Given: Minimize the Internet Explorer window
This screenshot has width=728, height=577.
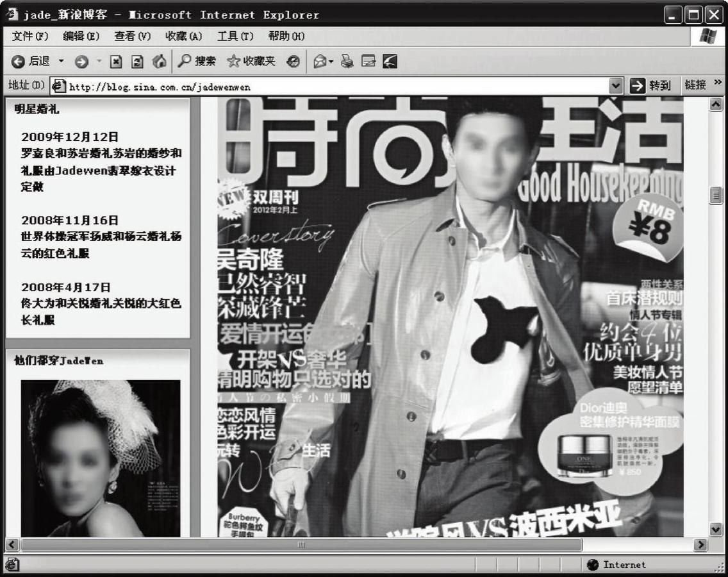Looking at the screenshot, I should tap(673, 15).
